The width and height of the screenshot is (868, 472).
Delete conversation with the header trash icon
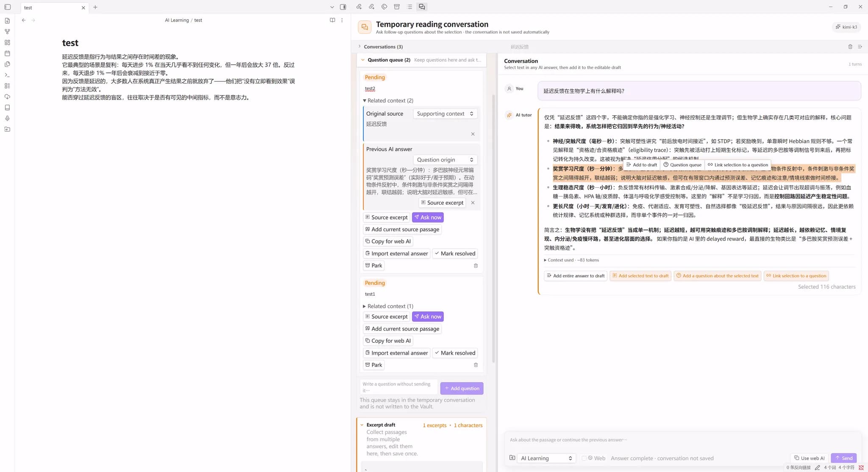pyautogui.click(x=850, y=47)
